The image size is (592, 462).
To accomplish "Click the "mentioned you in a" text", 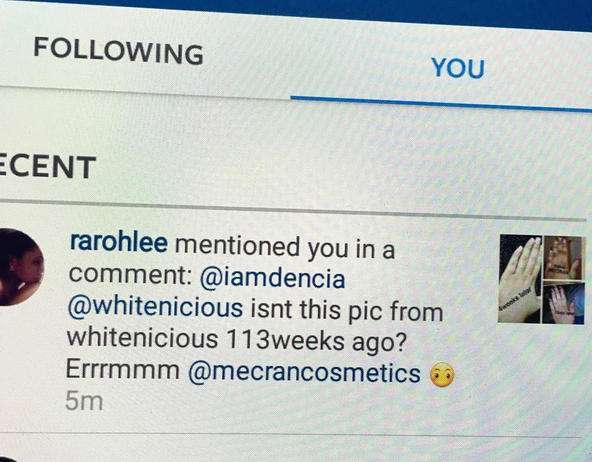I will point(285,248).
